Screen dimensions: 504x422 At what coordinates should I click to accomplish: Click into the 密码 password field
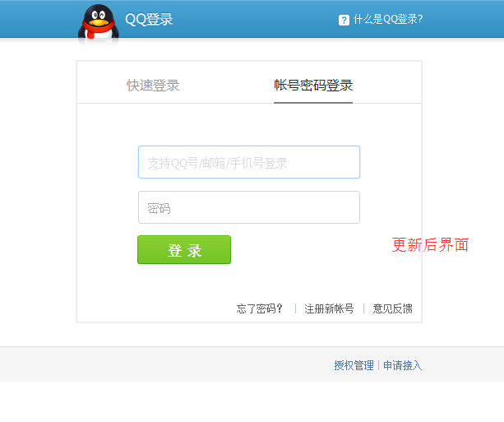point(249,207)
